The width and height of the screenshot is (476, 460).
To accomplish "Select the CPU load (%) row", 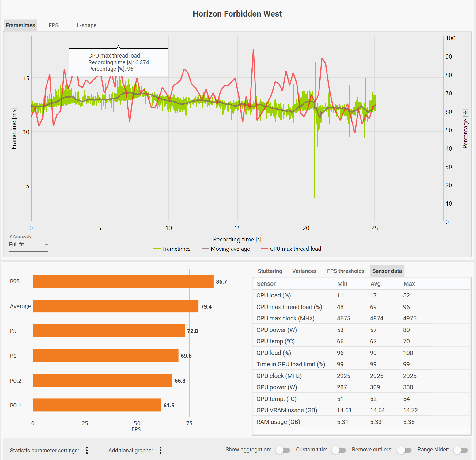I will tap(361, 295).
